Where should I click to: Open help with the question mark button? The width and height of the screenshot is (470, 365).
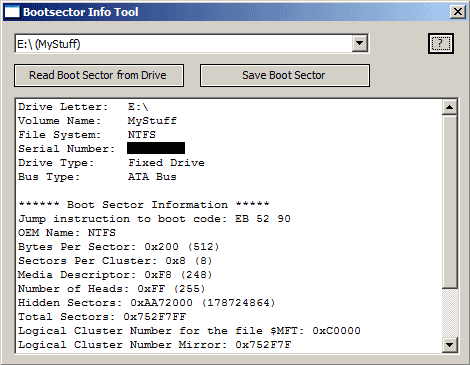(441, 44)
